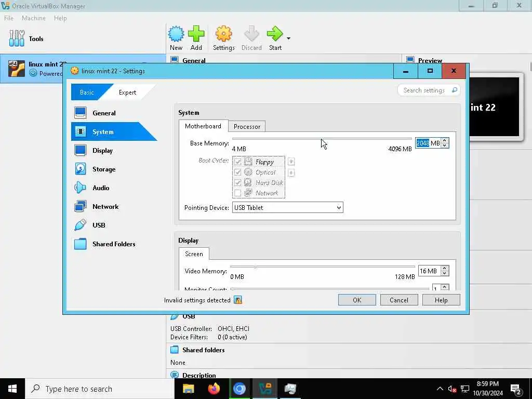The width and height of the screenshot is (532, 399).
Task: Open the Pointing Device dropdown
Action: (x=288, y=208)
